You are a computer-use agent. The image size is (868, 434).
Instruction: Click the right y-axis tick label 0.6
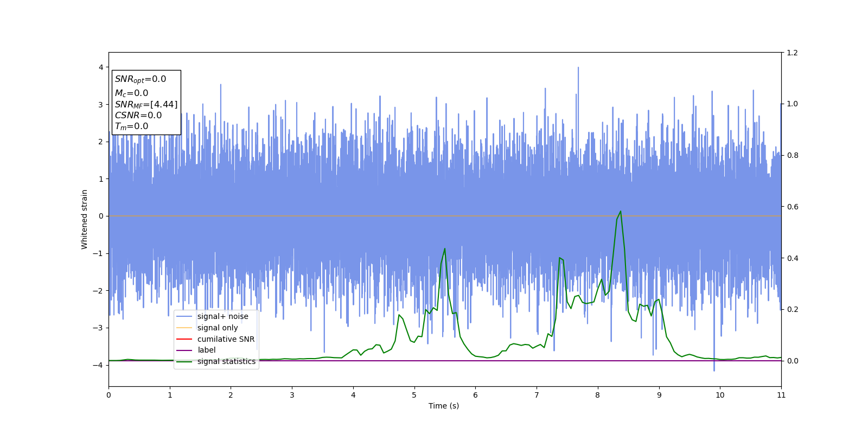click(x=792, y=207)
